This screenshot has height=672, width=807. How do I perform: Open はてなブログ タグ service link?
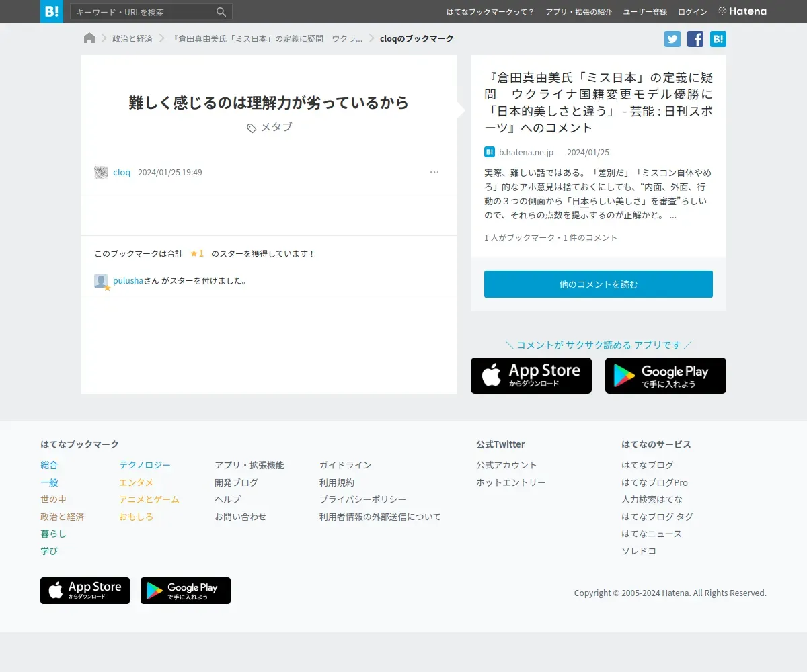point(657,517)
